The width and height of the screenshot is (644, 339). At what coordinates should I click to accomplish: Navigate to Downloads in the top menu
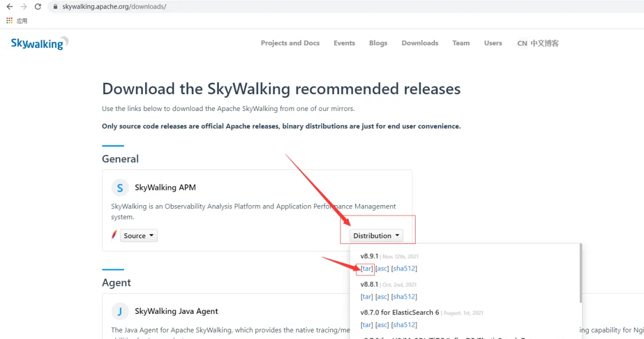(x=420, y=43)
